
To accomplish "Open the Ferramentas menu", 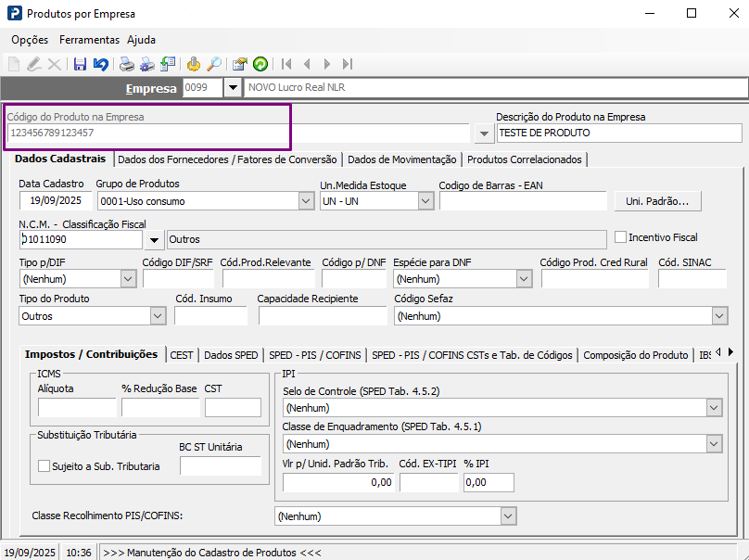I will click(x=89, y=40).
